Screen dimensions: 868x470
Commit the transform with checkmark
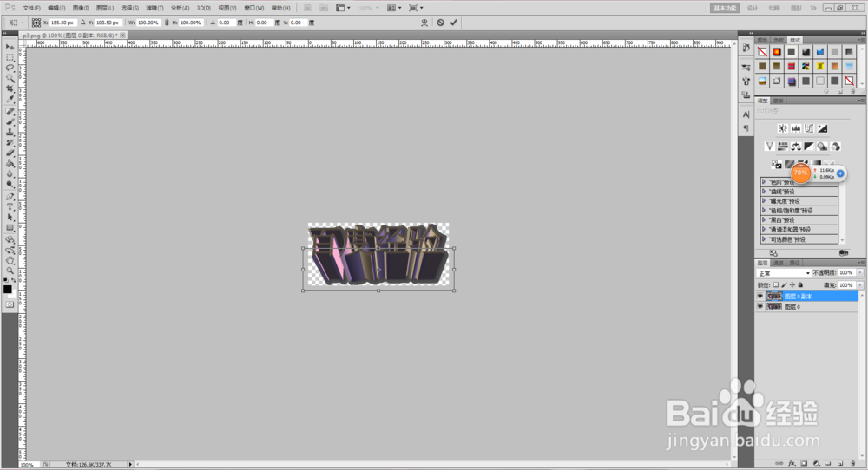[x=454, y=23]
